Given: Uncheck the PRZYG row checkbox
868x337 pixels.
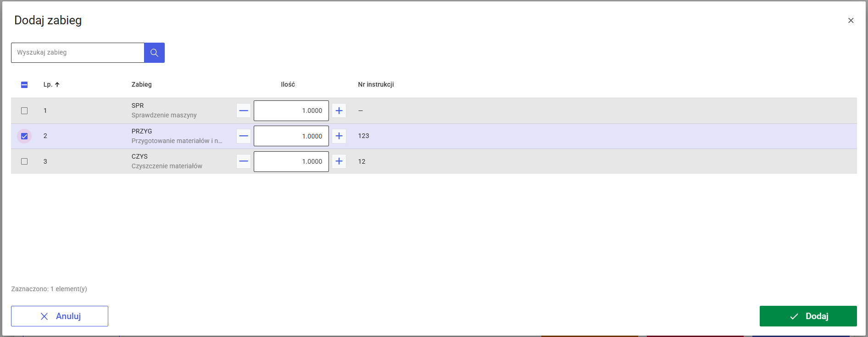Looking at the screenshot, I should 24,136.
